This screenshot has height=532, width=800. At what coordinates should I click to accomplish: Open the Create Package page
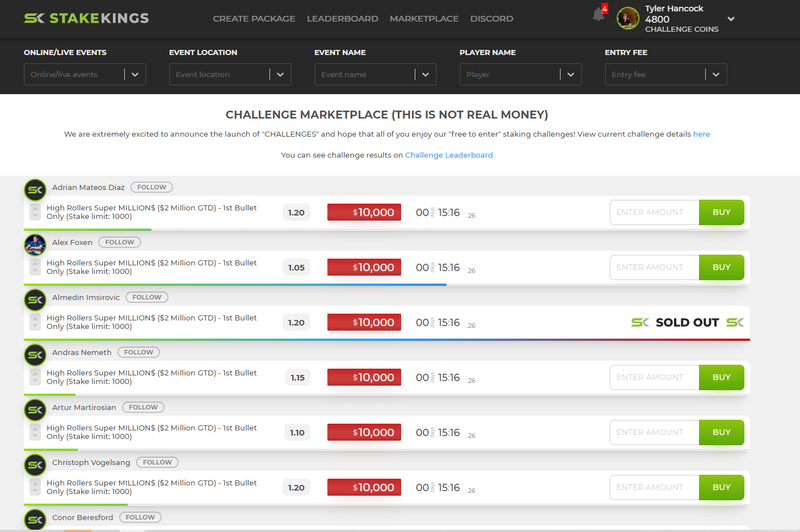pos(254,19)
